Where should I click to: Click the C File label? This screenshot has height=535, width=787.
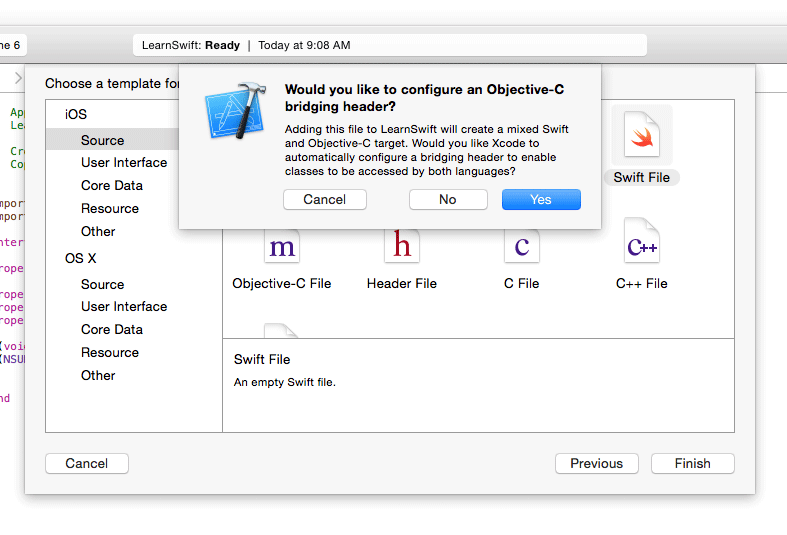tap(521, 284)
